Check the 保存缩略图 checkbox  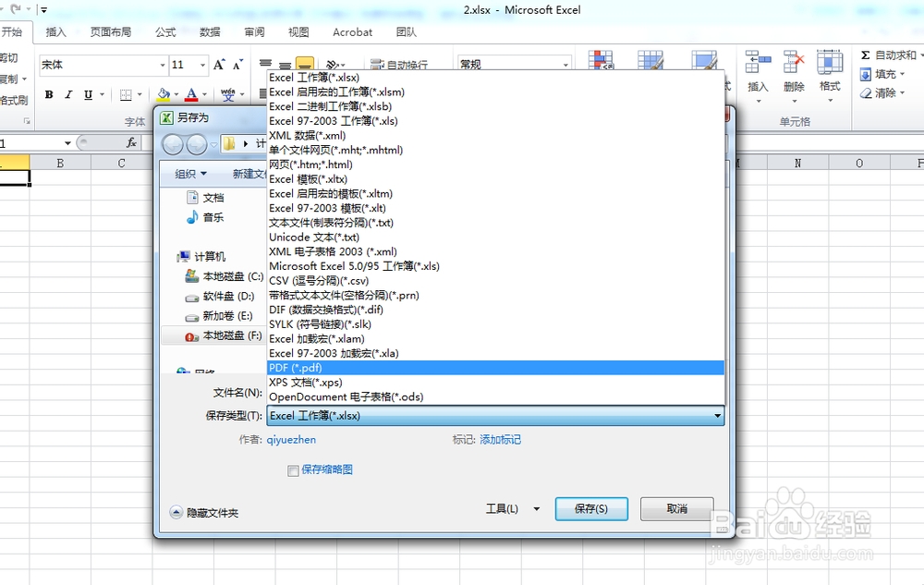[293, 470]
